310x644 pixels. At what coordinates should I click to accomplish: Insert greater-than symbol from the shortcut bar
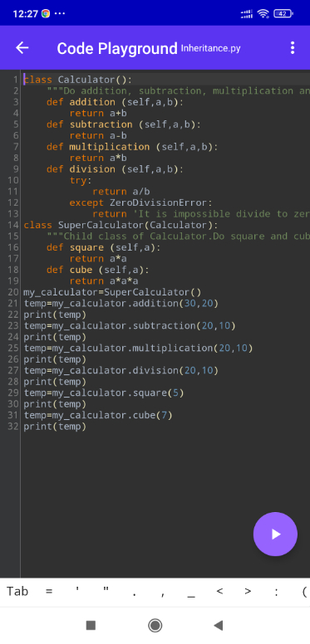coord(248,592)
